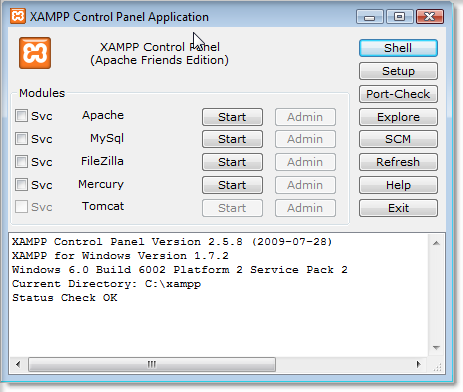This screenshot has width=463, height=392.
Task: Exit the XAMPP Control Panel
Action: [398, 208]
